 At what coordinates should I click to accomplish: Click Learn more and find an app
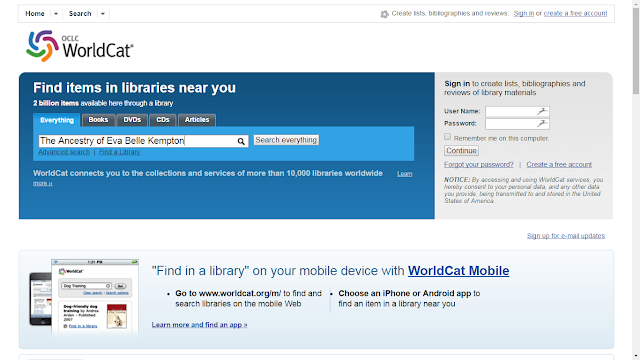(199, 325)
